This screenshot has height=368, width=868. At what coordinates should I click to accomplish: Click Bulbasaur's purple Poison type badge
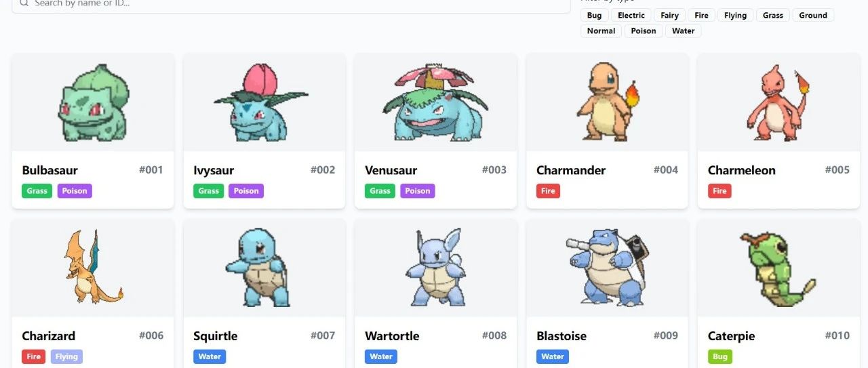[75, 191]
